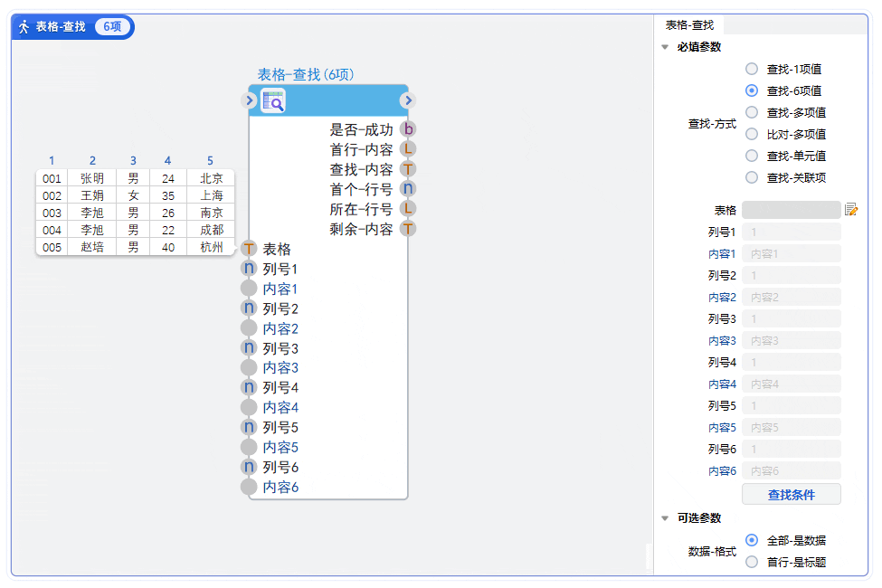Click the L-type port of 所在-行号
This screenshot has width=882, height=588.
pyautogui.click(x=407, y=208)
